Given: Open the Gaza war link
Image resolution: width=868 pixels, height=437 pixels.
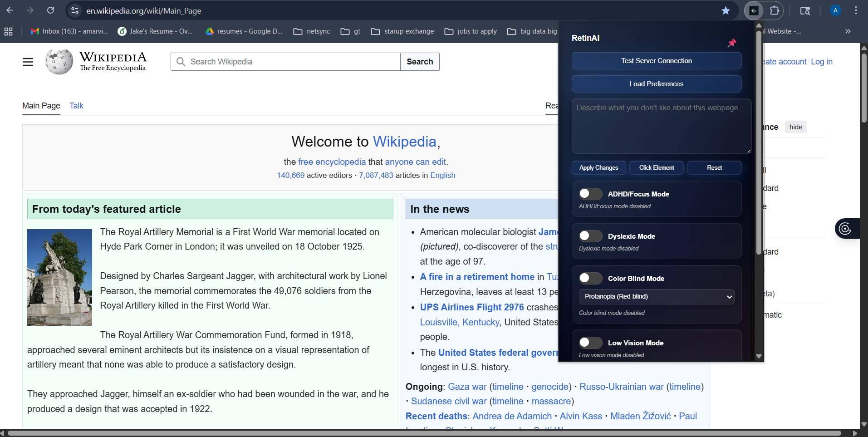Looking at the screenshot, I should pos(467,387).
